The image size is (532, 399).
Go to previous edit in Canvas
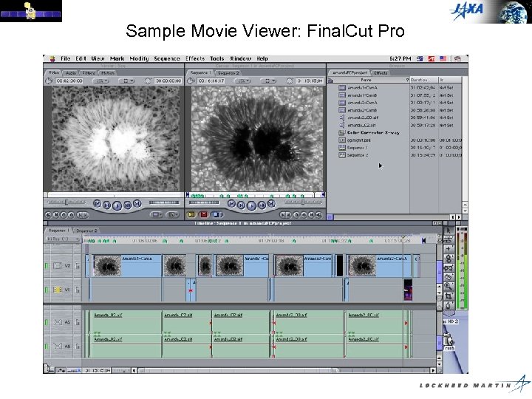(231, 204)
